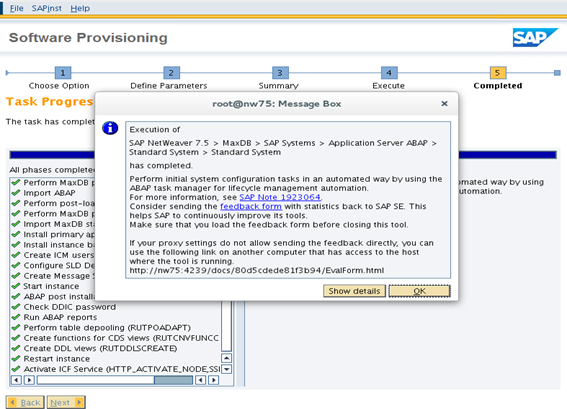
Task: Click the Back button
Action: 25,402
